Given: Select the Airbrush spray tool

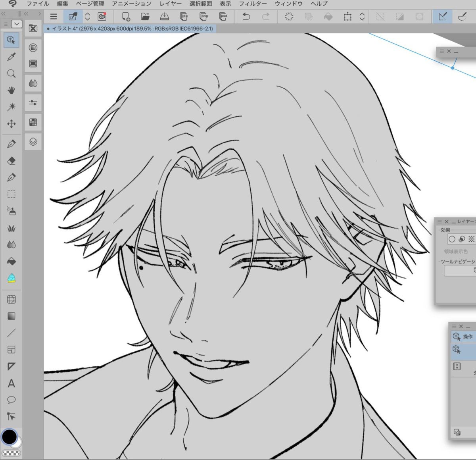Looking at the screenshot, I should point(12,211).
